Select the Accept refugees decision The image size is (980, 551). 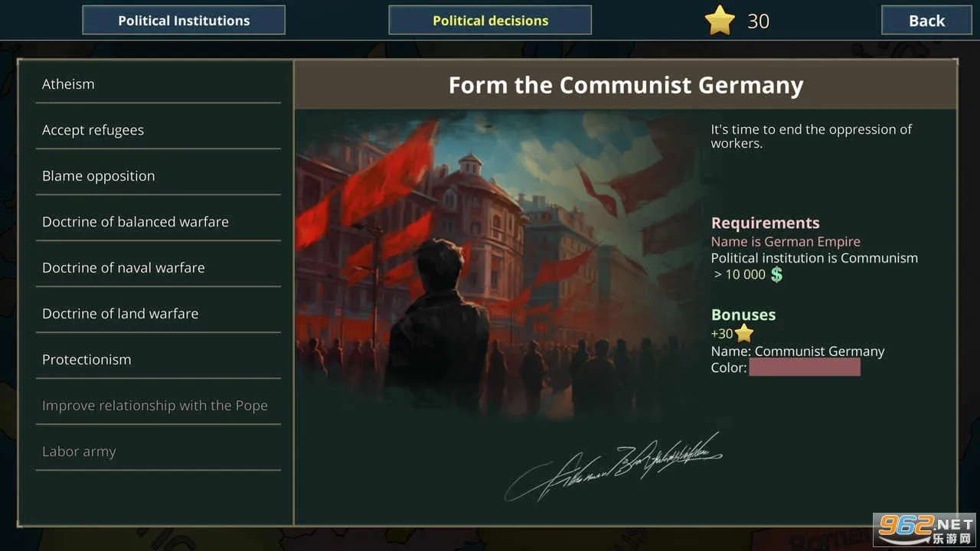pyautogui.click(x=158, y=130)
